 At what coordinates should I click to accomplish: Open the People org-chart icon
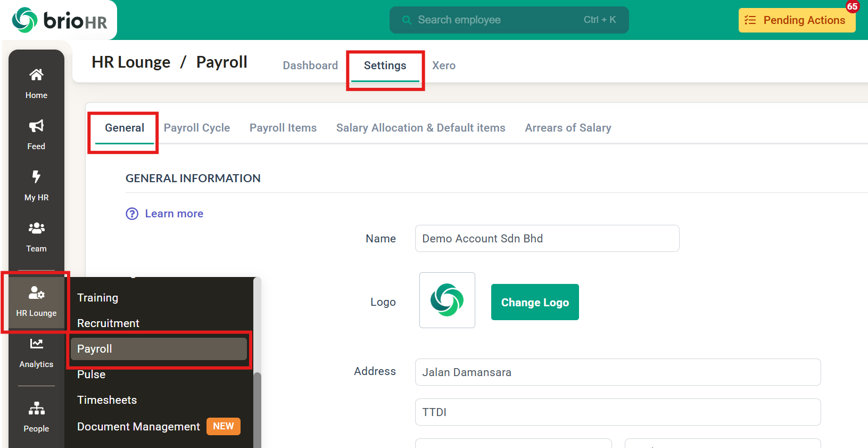pos(36,408)
